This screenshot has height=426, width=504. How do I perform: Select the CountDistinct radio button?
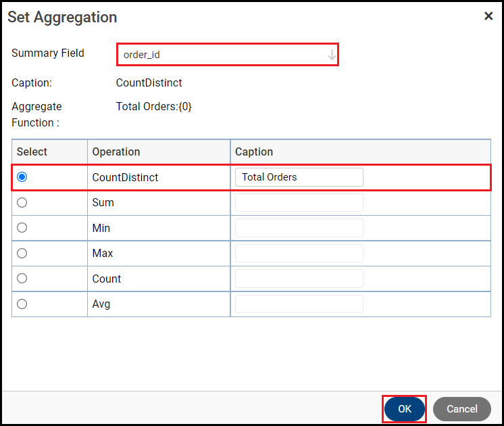coord(22,177)
